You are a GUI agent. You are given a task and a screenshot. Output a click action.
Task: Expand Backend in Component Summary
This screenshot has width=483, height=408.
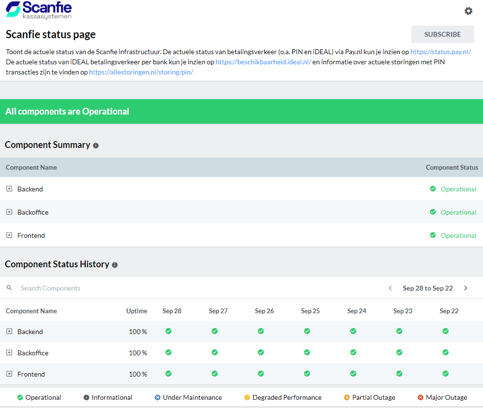pyautogui.click(x=9, y=189)
